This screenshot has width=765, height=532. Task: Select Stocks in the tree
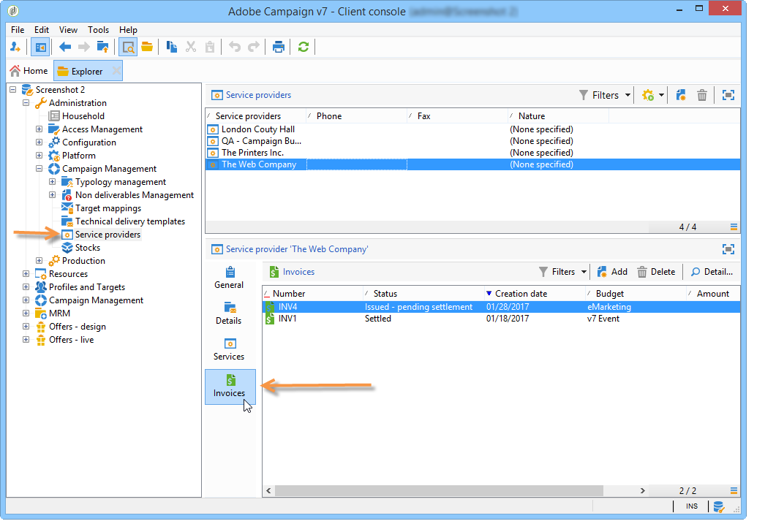[x=87, y=248]
